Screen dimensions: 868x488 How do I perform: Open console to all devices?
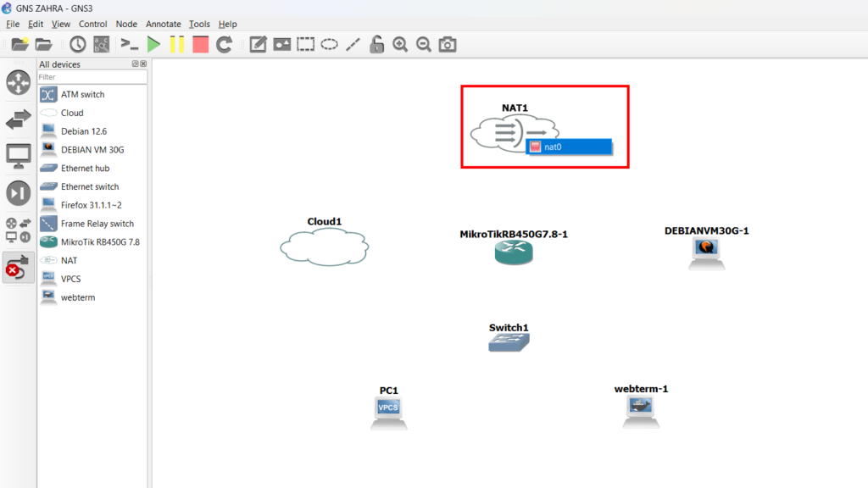[x=129, y=45]
